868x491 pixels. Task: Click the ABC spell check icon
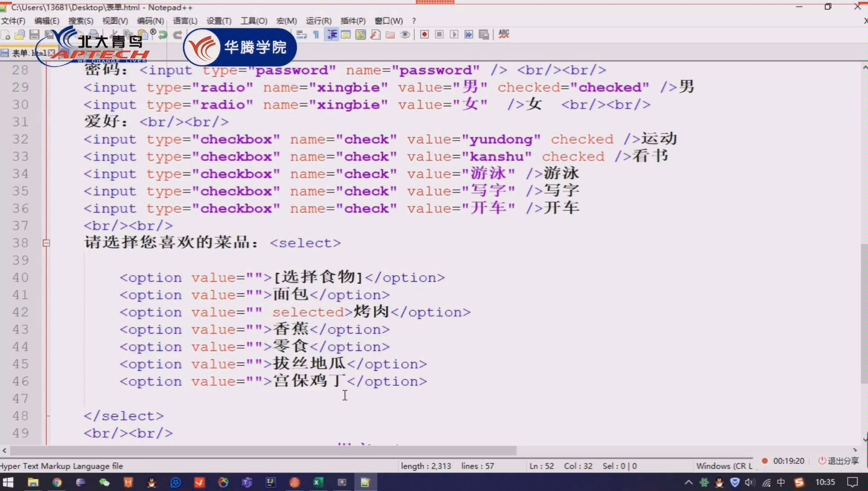click(x=504, y=34)
